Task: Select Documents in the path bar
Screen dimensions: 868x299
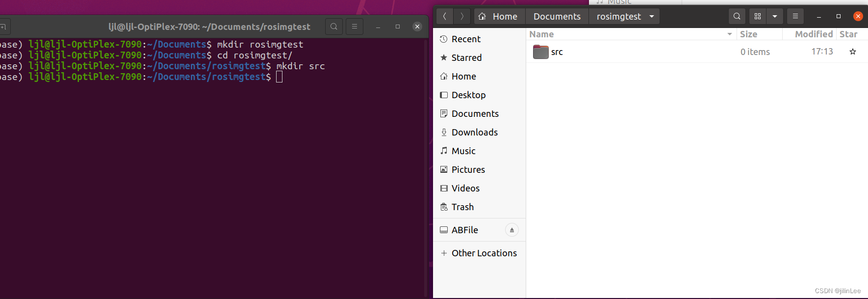Action: point(557,16)
